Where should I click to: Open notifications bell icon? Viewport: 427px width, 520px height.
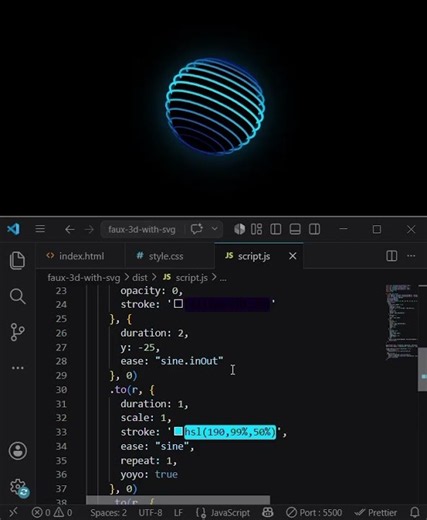pos(415,512)
